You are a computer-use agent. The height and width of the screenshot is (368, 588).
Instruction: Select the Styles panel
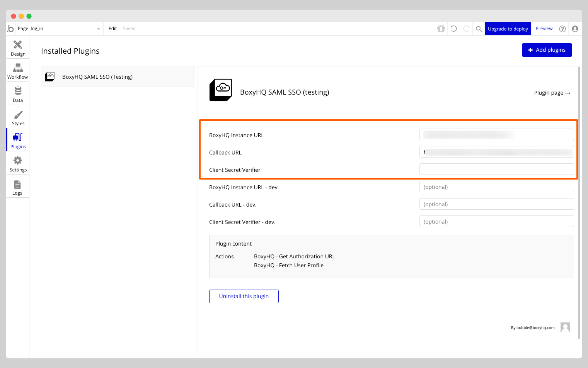pos(17,117)
